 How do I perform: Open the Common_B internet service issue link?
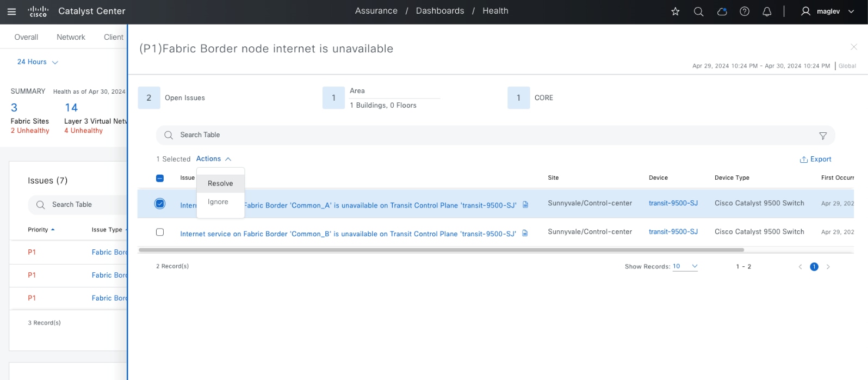click(348, 234)
